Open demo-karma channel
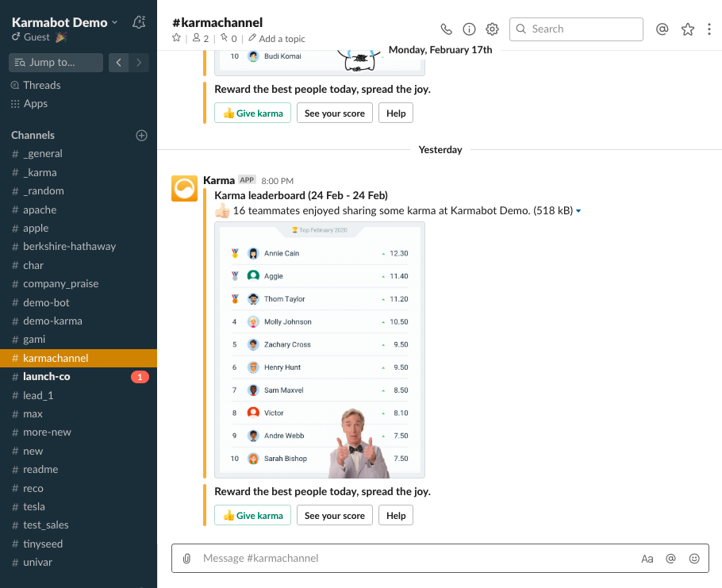 point(79,321)
